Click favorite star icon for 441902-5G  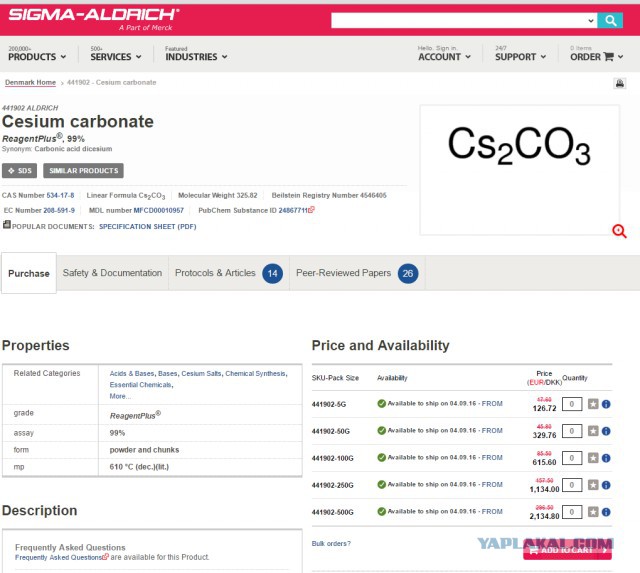[593, 404]
